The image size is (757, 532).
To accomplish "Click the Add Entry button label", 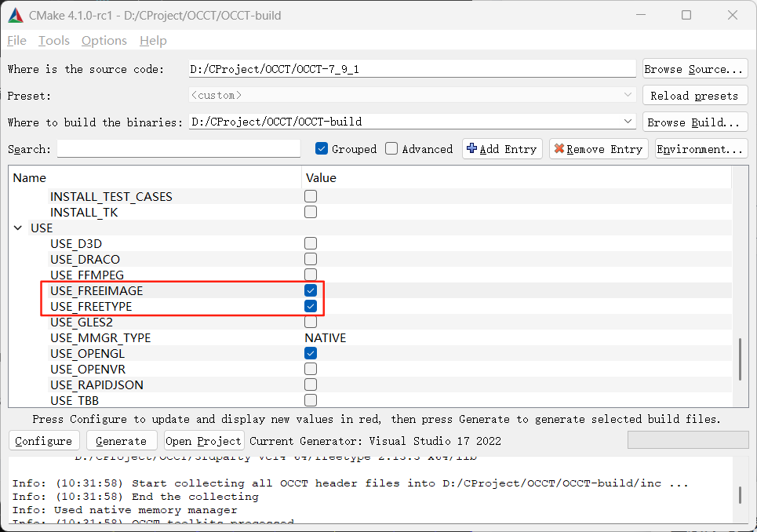I will (508, 148).
